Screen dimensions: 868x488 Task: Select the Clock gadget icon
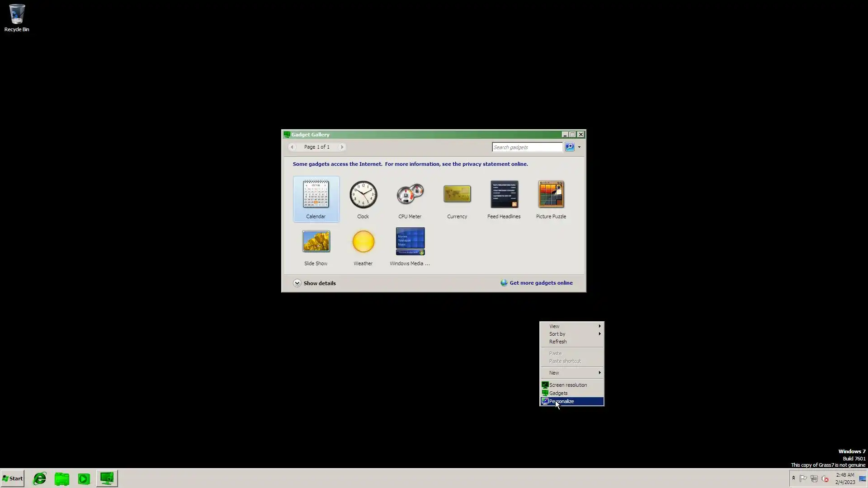click(x=363, y=195)
